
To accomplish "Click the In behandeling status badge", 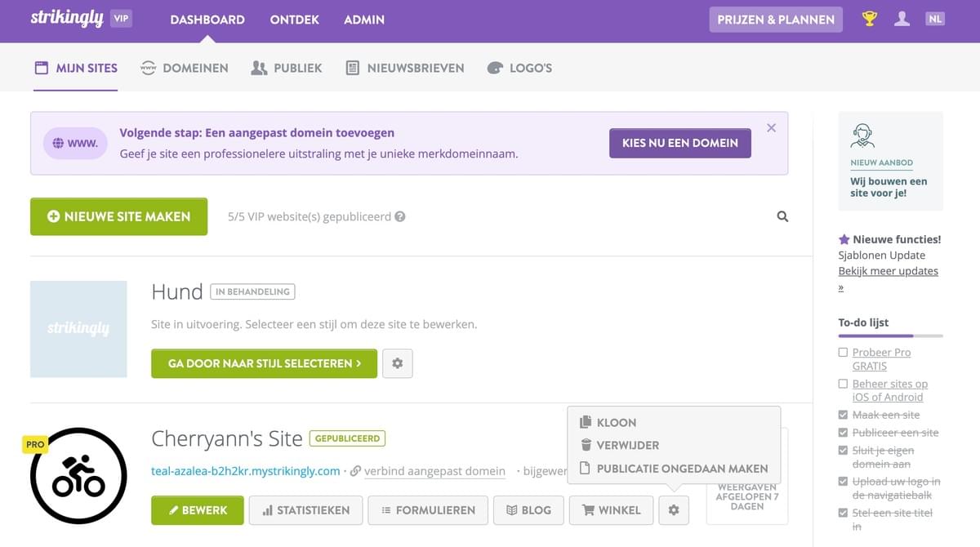I will click(253, 291).
